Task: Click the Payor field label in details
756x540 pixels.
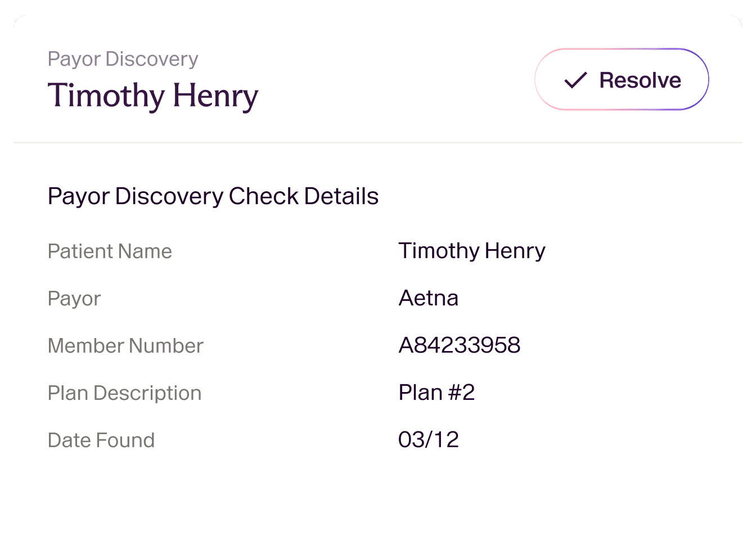Action: point(74,299)
